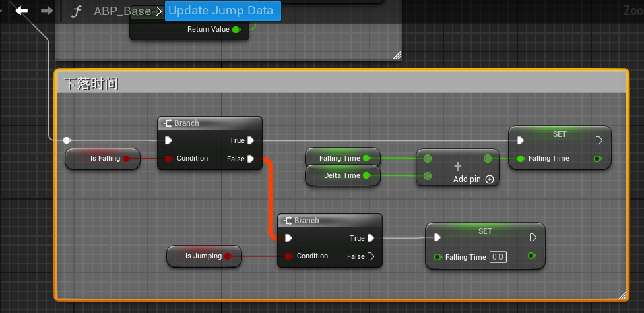Click lower Branch False exec pin

tap(371, 256)
